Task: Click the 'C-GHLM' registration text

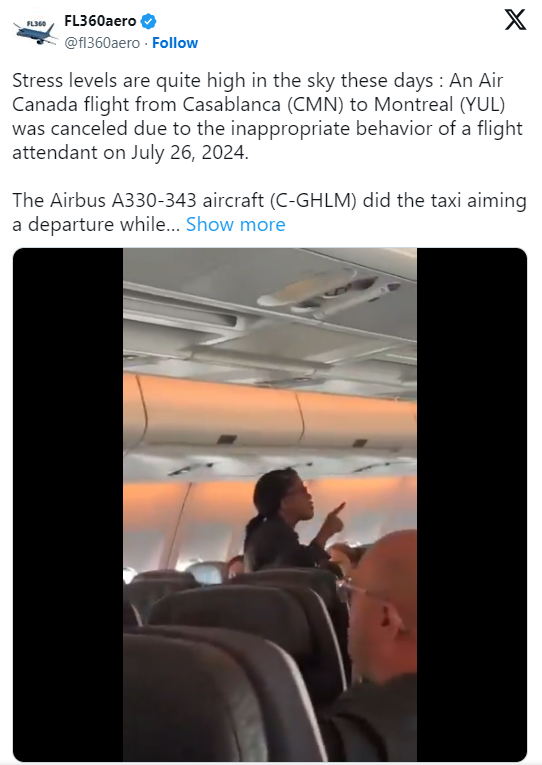Action: click(313, 201)
